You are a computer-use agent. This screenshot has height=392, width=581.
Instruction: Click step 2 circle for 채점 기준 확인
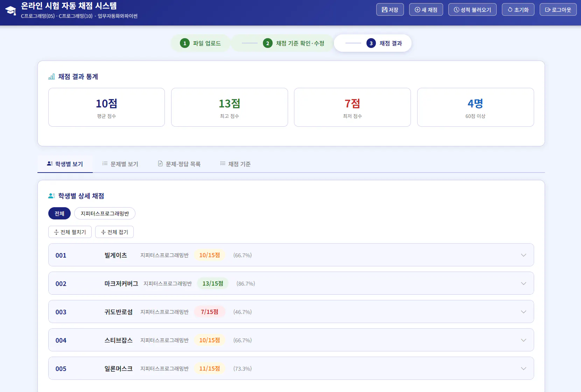pos(268,43)
